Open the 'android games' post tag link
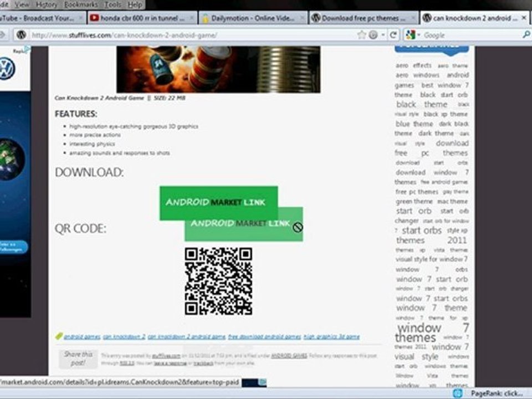The height and width of the screenshot is (399, 532). pos(82,336)
